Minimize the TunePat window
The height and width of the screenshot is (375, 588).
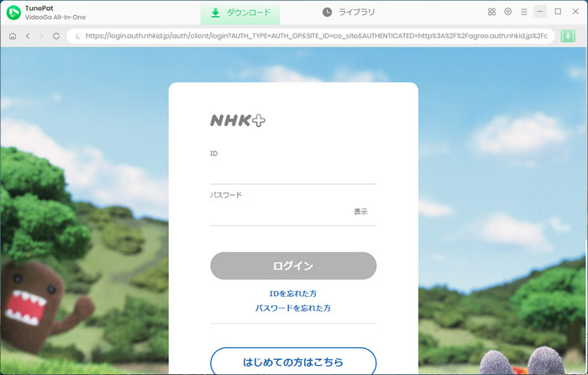click(x=540, y=12)
